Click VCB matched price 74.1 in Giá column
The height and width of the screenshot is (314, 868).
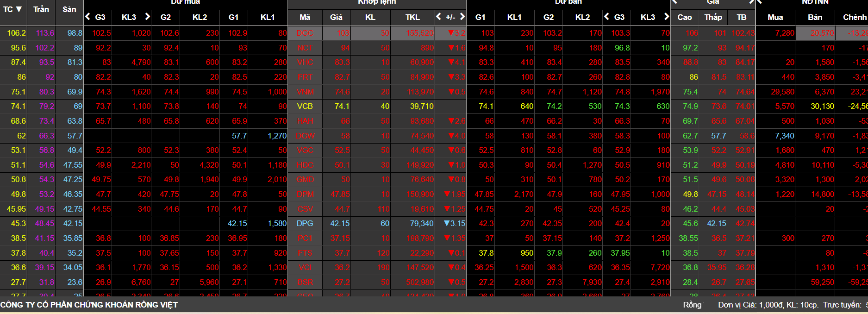click(x=342, y=106)
